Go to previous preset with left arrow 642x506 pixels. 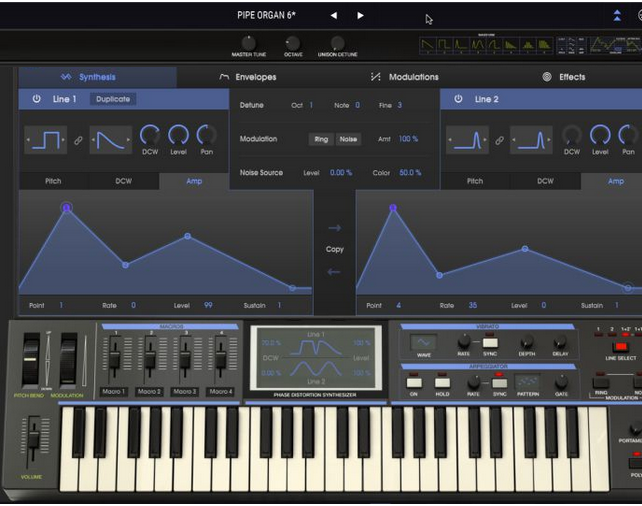334,16
